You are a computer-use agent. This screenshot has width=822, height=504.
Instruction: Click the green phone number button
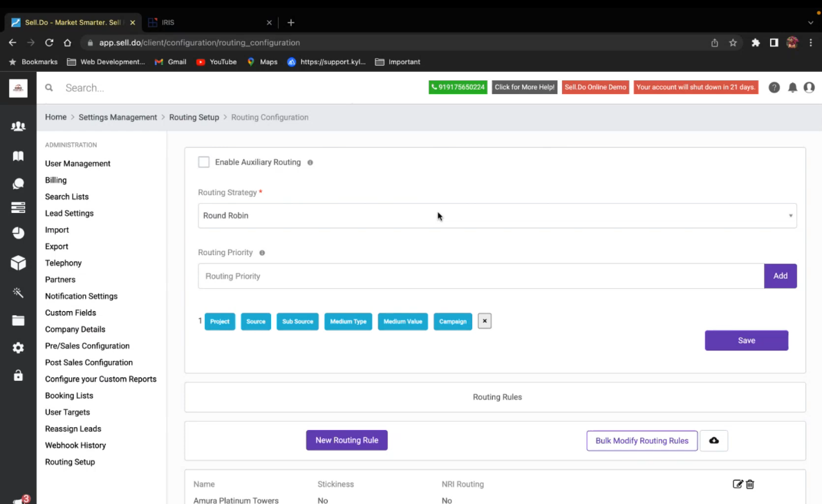point(458,87)
